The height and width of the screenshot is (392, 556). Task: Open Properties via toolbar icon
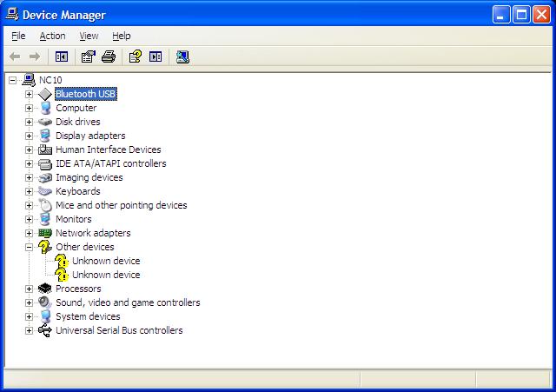tap(89, 56)
